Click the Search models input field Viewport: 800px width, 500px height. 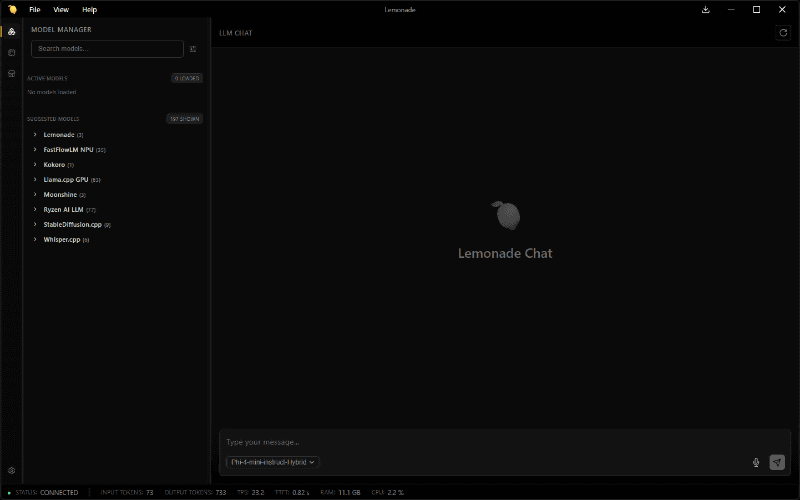pyautogui.click(x=107, y=49)
